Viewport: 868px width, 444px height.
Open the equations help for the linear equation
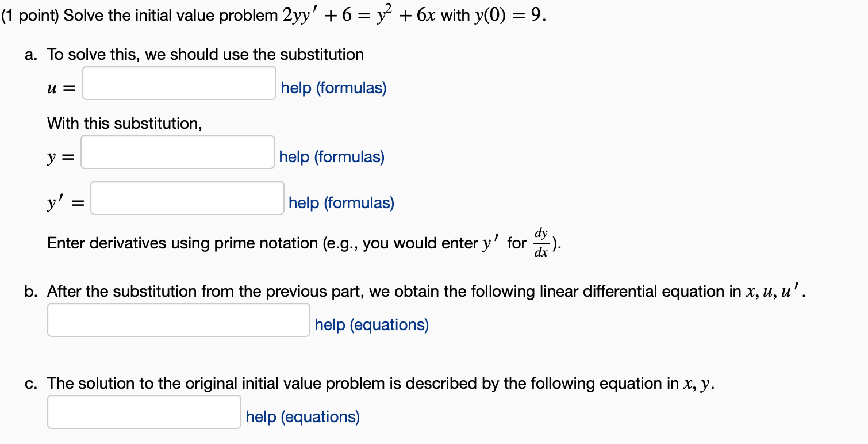(371, 324)
